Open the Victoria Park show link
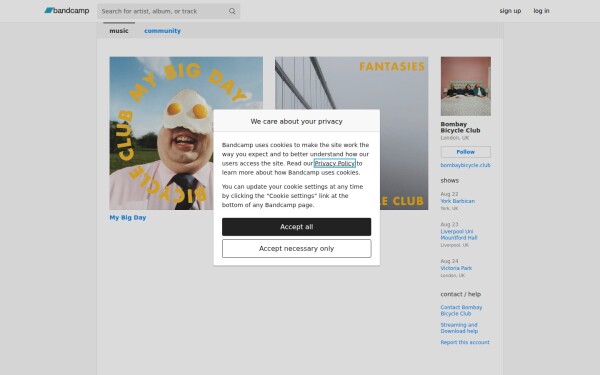Viewport: 600px width, 375px height. 456,268
